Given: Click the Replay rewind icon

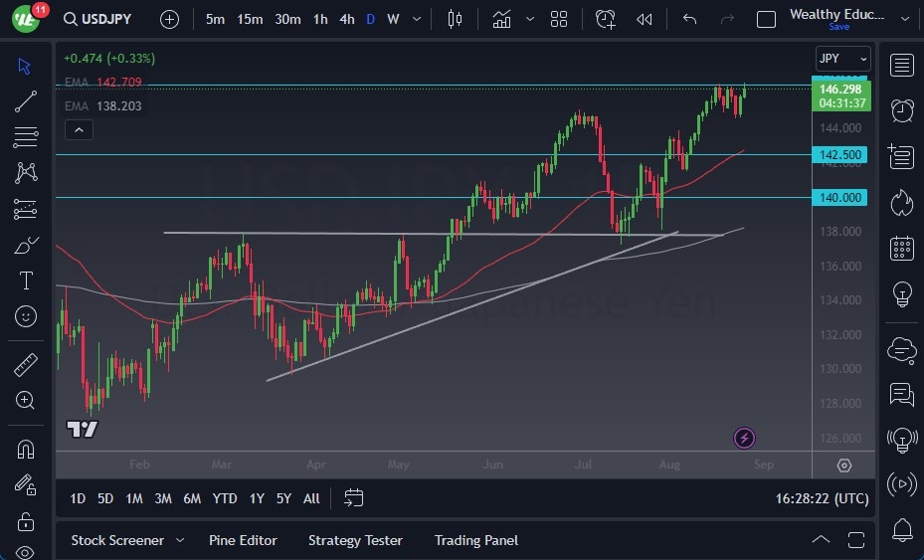Looking at the screenshot, I should point(645,19).
